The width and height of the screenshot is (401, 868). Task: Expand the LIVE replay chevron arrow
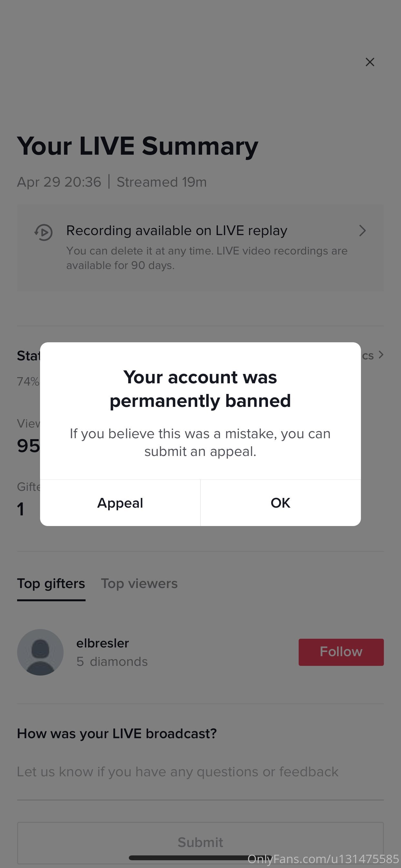(x=362, y=231)
